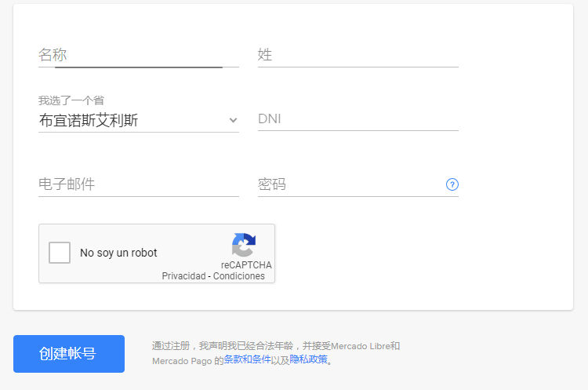Focus the 密码 input field
The width and height of the screenshot is (588, 390).
pos(349,184)
